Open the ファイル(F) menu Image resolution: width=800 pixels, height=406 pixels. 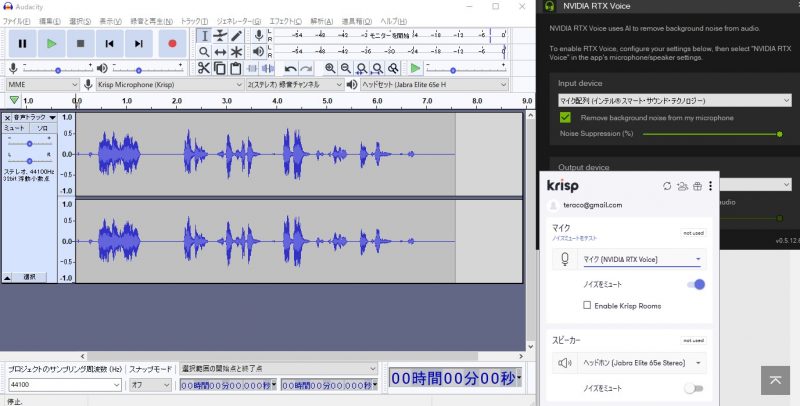[x=16, y=21]
